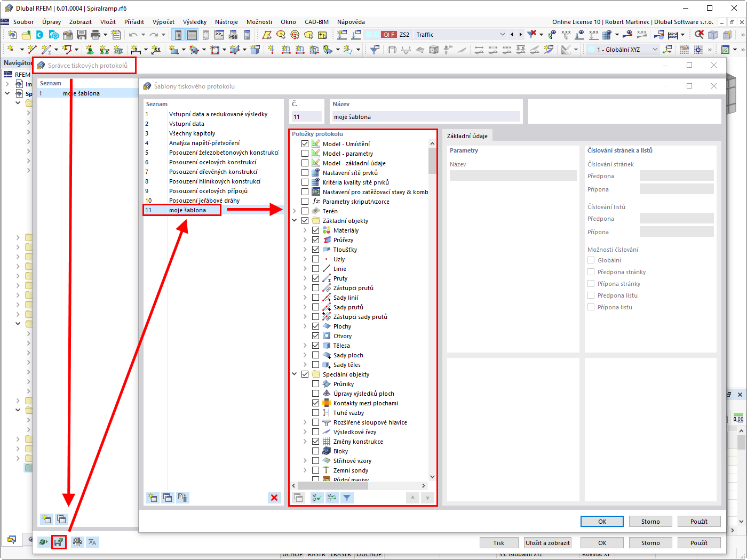This screenshot has height=560, width=747.
Task: Save current protocol as template
Action: (58, 542)
